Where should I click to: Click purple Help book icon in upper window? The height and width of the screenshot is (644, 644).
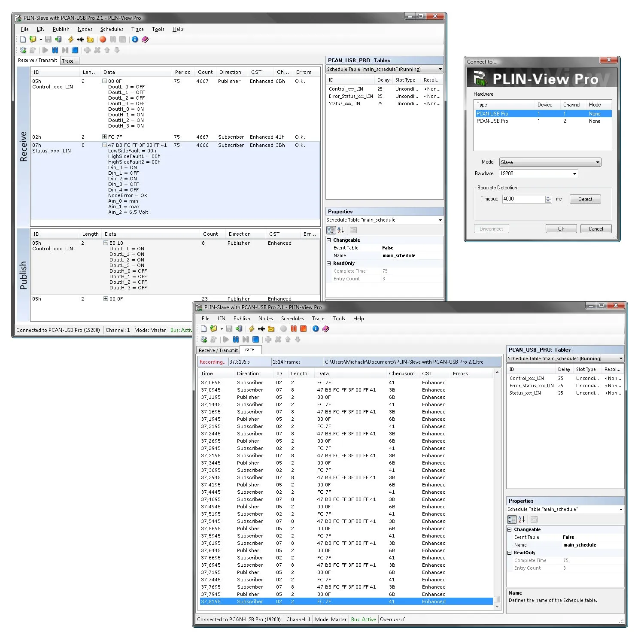tap(145, 39)
